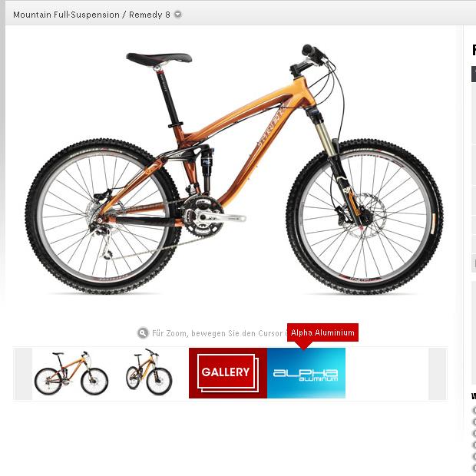Click the dark tab at the right edge
The height and width of the screenshot is (476, 476).
[x=474, y=74]
